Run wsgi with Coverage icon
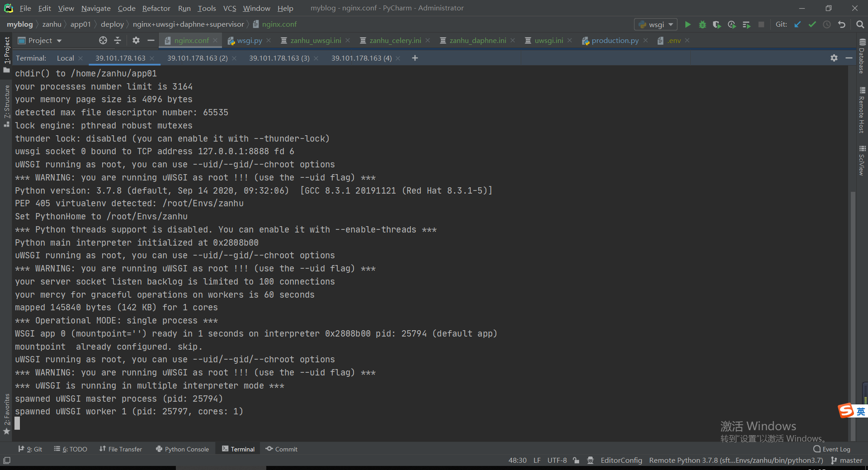Screen dimensions: 868x470 point(717,24)
